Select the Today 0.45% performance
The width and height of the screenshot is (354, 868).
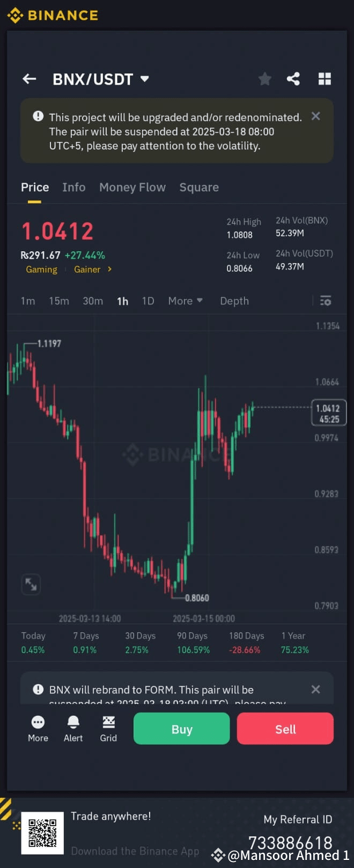coord(33,642)
